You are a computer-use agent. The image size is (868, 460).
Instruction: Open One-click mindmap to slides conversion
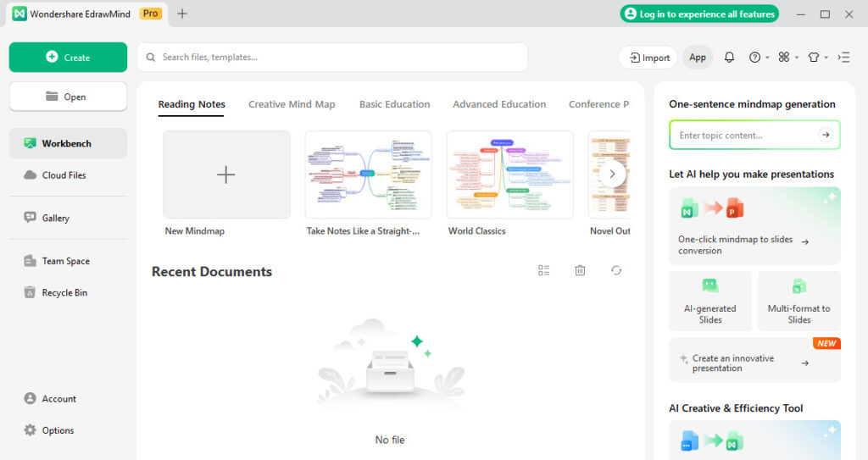click(x=754, y=226)
